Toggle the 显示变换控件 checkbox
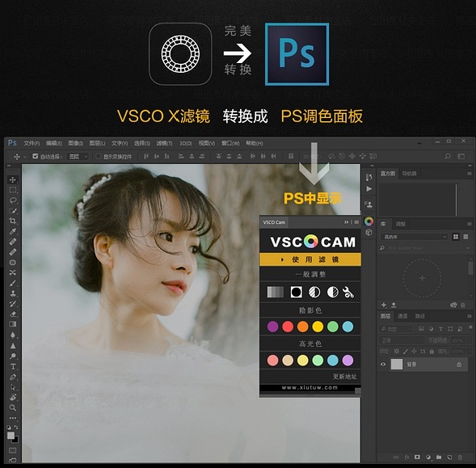Viewport: 476px width, 468px height. coord(99,156)
